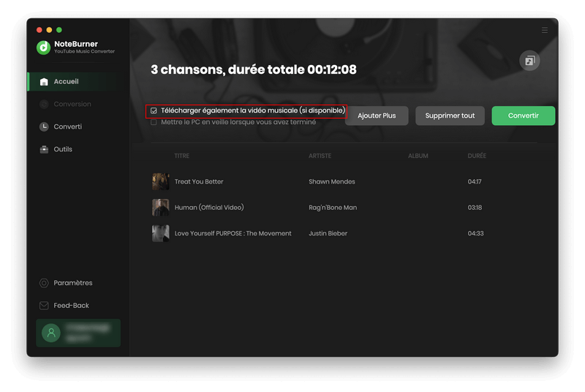Select Love Yourself PURPOSE : The Movement title

[233, 233]
